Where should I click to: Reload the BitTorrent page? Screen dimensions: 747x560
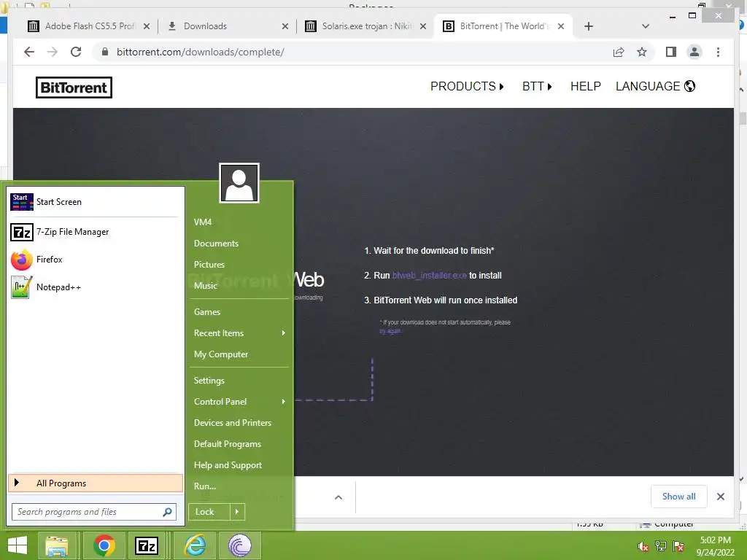pos(76,52)
